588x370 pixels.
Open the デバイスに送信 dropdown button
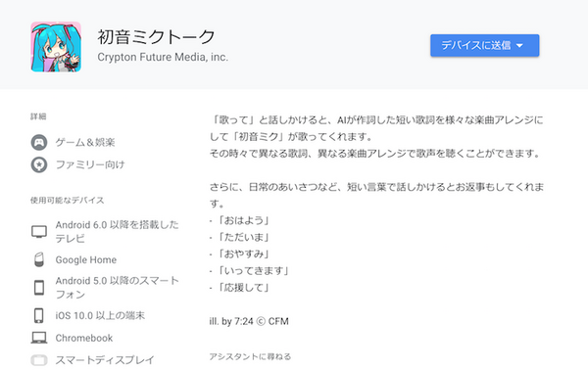coord(484,45)
